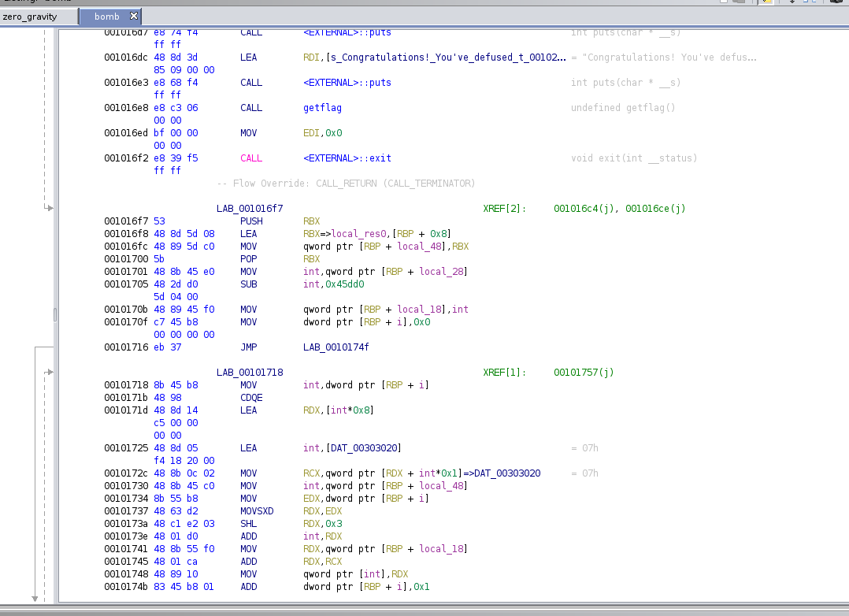
Task: Select bytes '48 98' of CDQE
Action: (x=167, y=398)
